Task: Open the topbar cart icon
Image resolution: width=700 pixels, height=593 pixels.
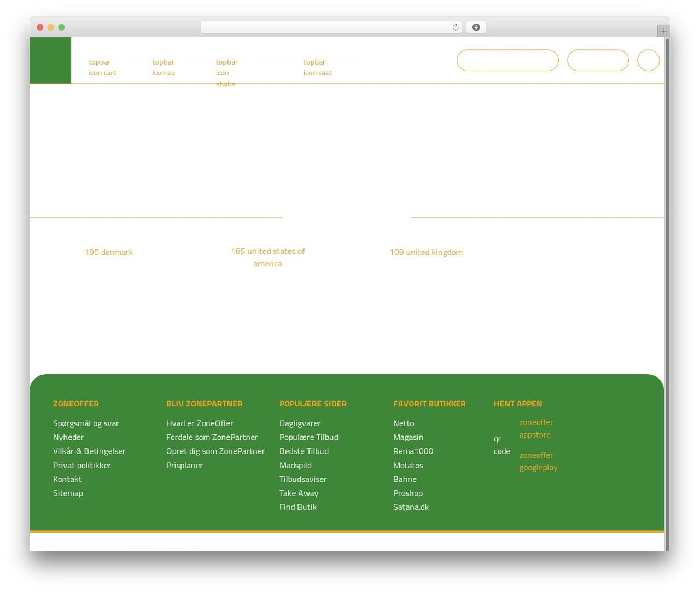Action: (102, 67)
